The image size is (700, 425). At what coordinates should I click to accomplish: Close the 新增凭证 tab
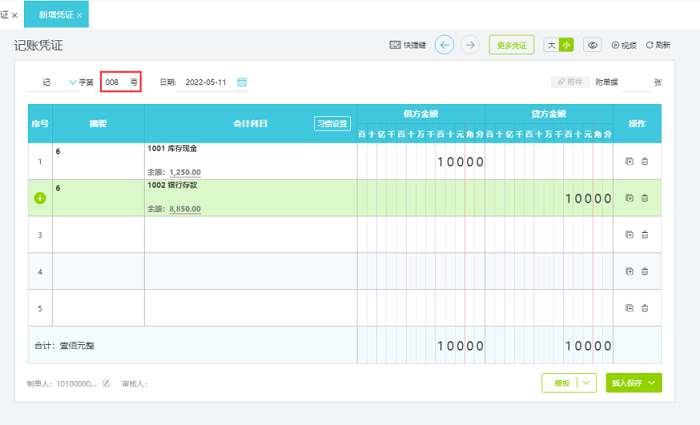[80, 15]
